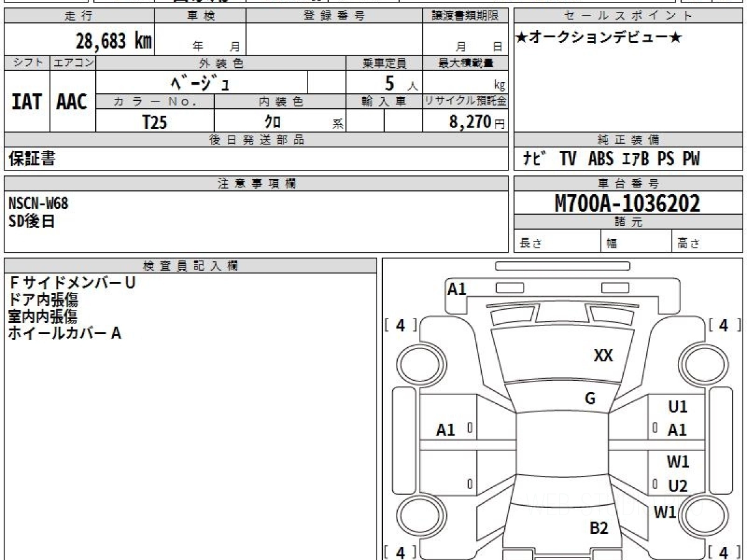Select the 保証書 entry
Screen dimensions: 747x560
pos(32,159)
